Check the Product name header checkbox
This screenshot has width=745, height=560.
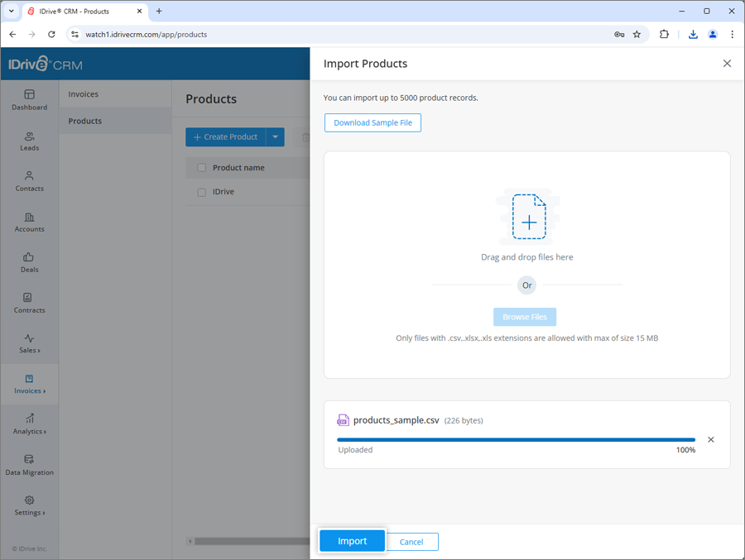[x=201, y=167]
